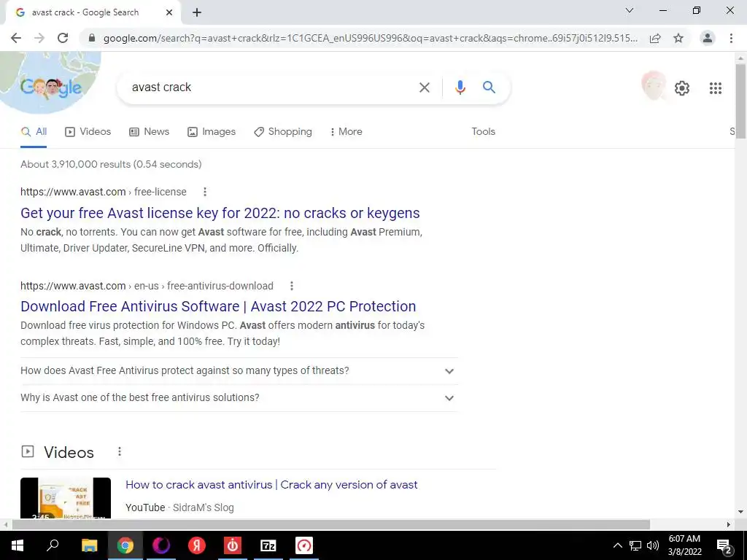
Task: Expand 'Why is Avast one of the best' question
Action: [x=239, y=398]
